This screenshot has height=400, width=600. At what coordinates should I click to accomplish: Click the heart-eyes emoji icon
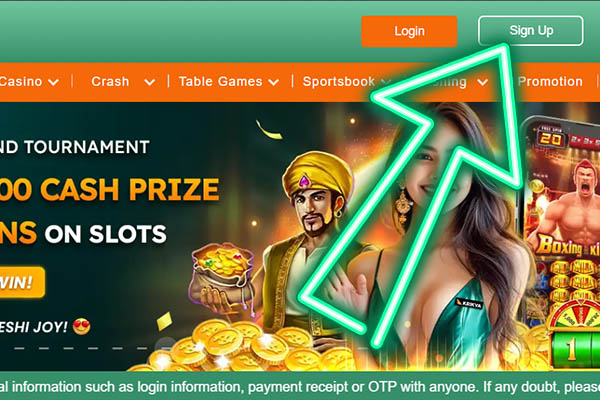[82, 327]
